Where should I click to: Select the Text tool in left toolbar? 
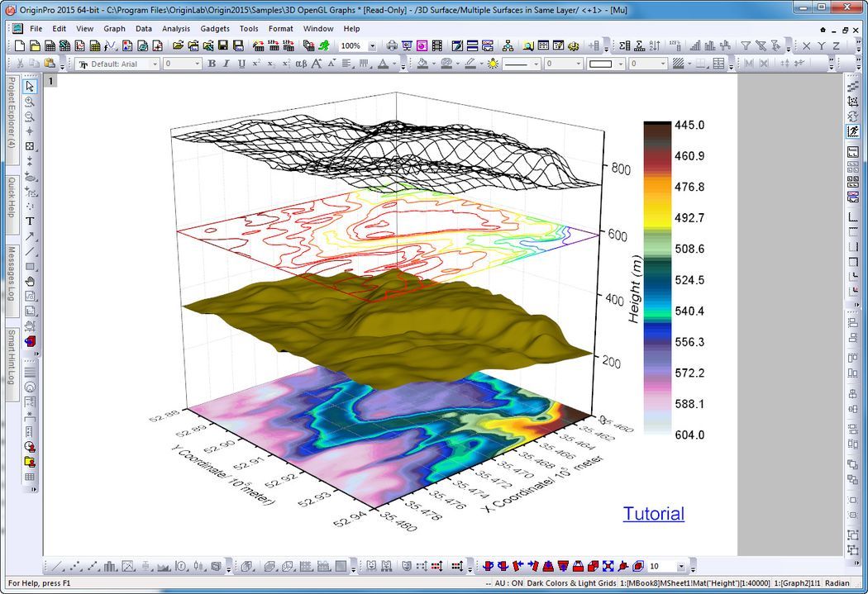pyautogui.click(x=30, y=221)
